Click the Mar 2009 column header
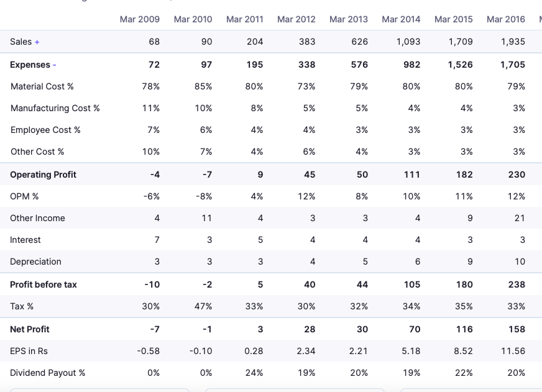542x392 pixels. coord(140,19)
